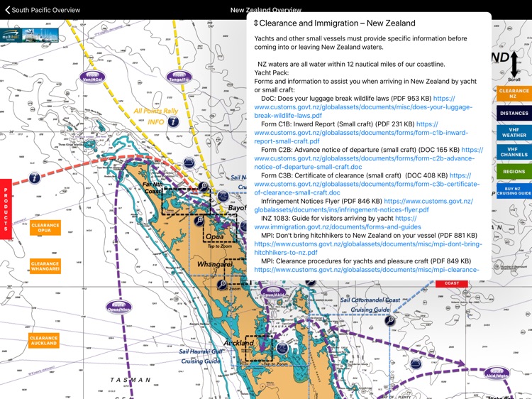Go back to South Pacific Overview

point(43,10)
